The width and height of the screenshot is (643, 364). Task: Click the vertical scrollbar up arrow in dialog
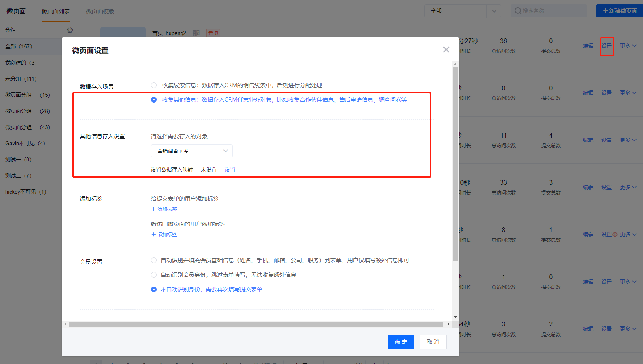point(455,64)
